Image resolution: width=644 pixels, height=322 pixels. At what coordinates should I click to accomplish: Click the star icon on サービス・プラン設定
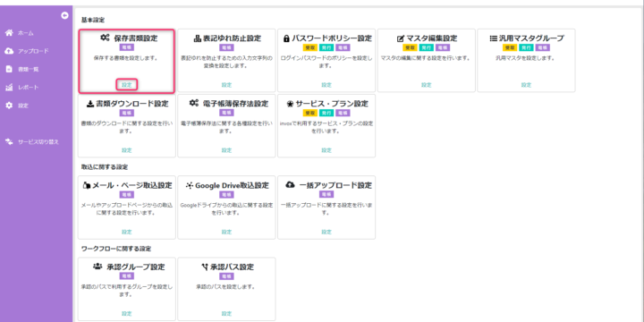(290, 104)
